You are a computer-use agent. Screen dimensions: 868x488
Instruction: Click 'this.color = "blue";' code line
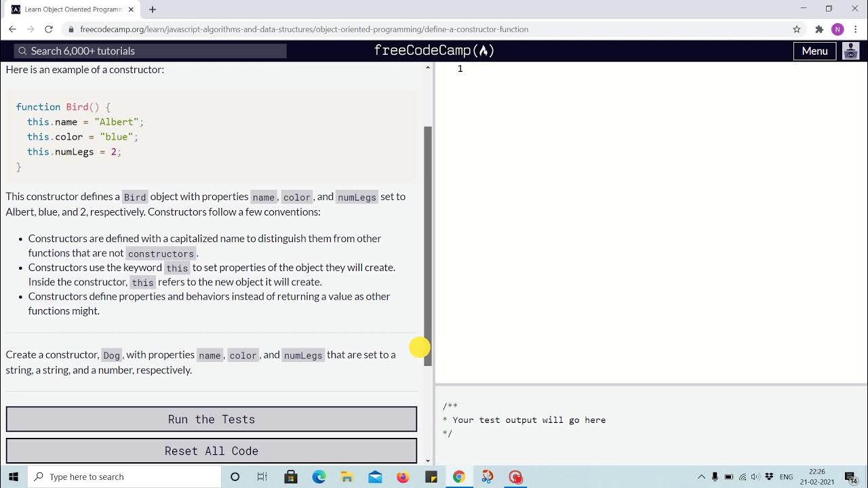(83, 137)
